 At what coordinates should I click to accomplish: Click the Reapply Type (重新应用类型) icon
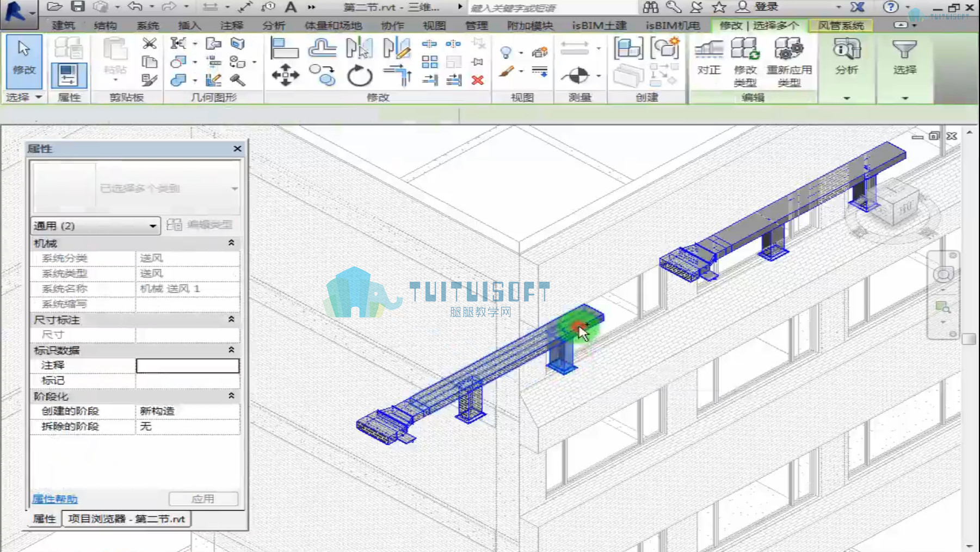point(788,62)
